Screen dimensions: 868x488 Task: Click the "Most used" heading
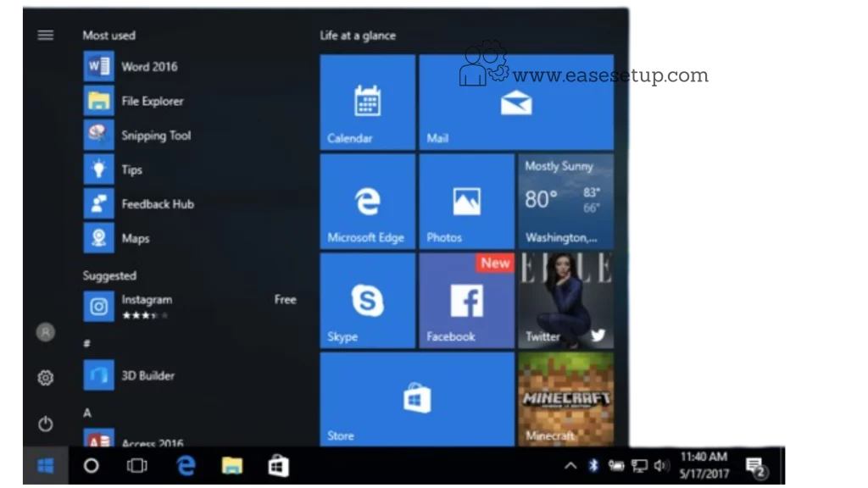click(x=109, y=36)
